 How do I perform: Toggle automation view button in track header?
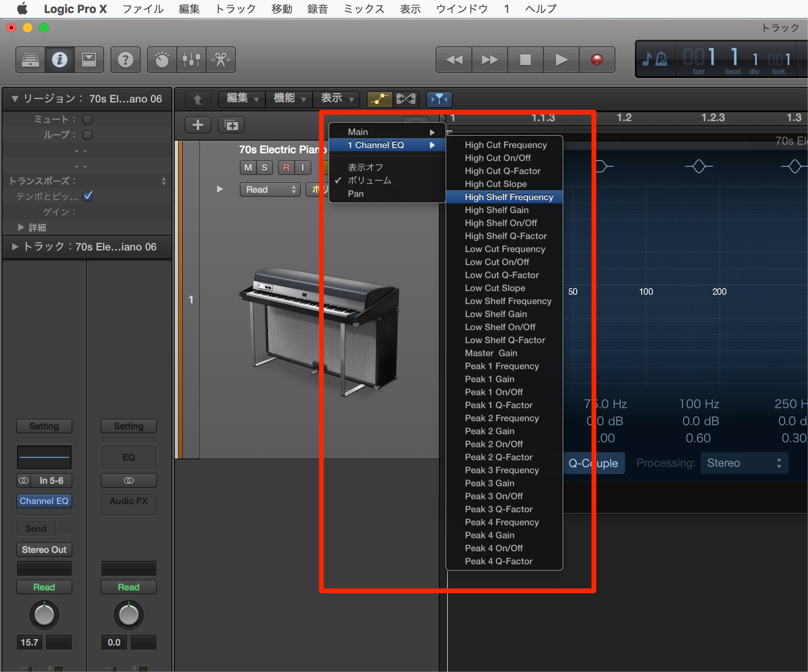click(379, 99)
